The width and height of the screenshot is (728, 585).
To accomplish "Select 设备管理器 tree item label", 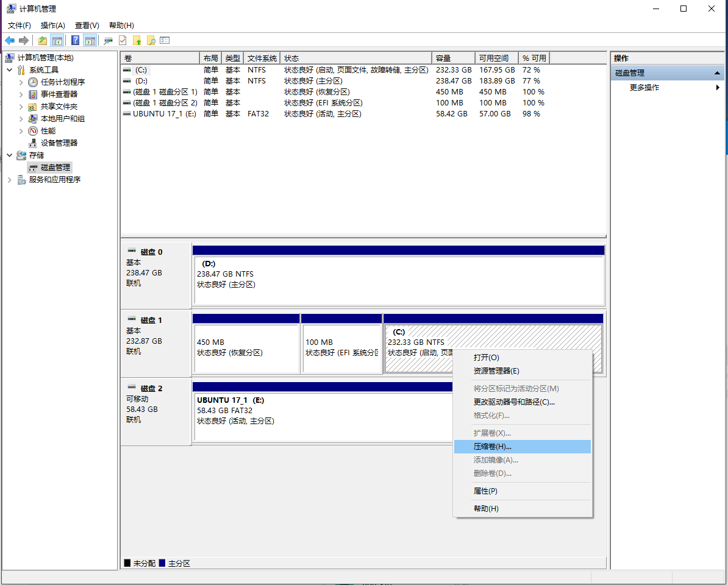I will tap(59, 143).
